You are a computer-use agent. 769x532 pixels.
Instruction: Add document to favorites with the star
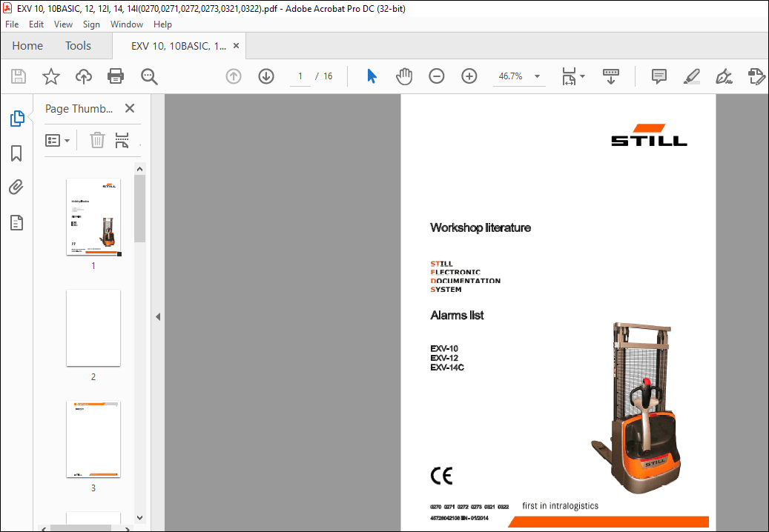[x=50, y=76]
